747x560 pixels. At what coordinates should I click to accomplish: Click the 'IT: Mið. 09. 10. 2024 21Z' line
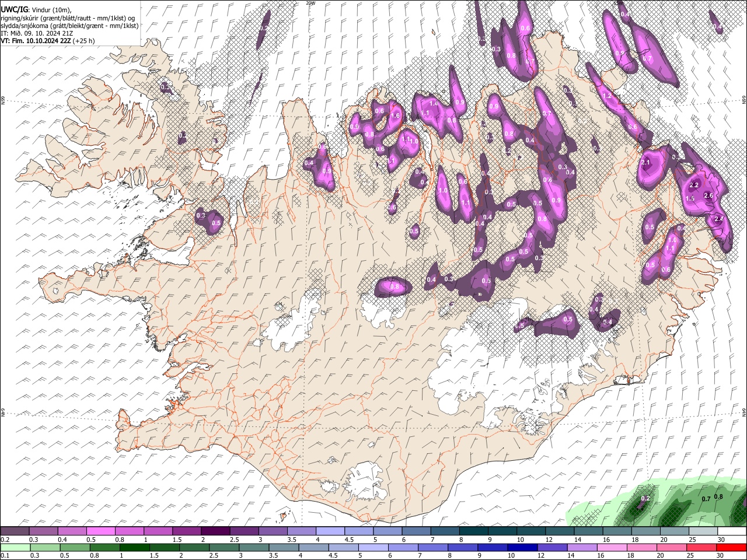point(36,33)
